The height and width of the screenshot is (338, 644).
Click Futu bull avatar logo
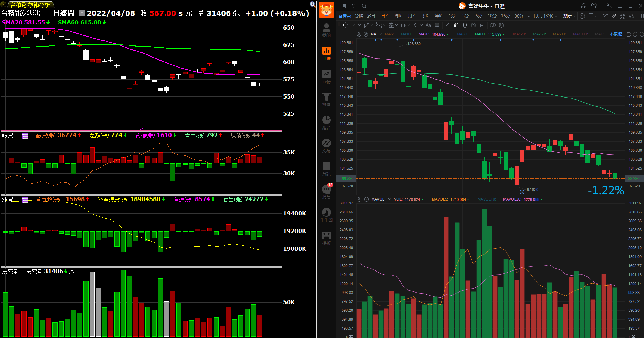coord(326,9)
